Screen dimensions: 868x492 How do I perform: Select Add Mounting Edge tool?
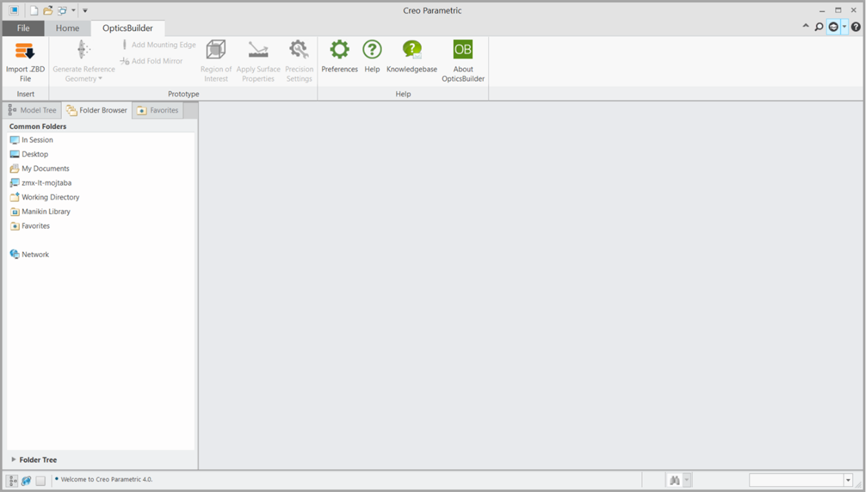pos(159,45)
